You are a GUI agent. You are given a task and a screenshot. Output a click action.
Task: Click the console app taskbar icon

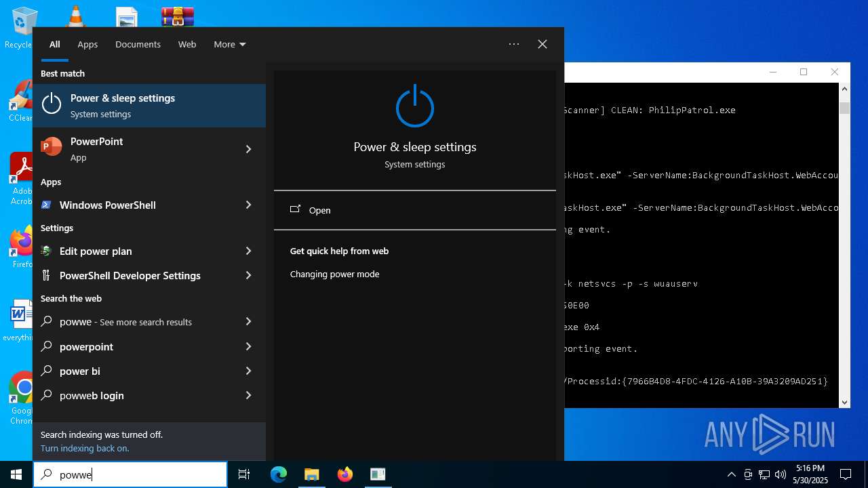tap(378, 474)
